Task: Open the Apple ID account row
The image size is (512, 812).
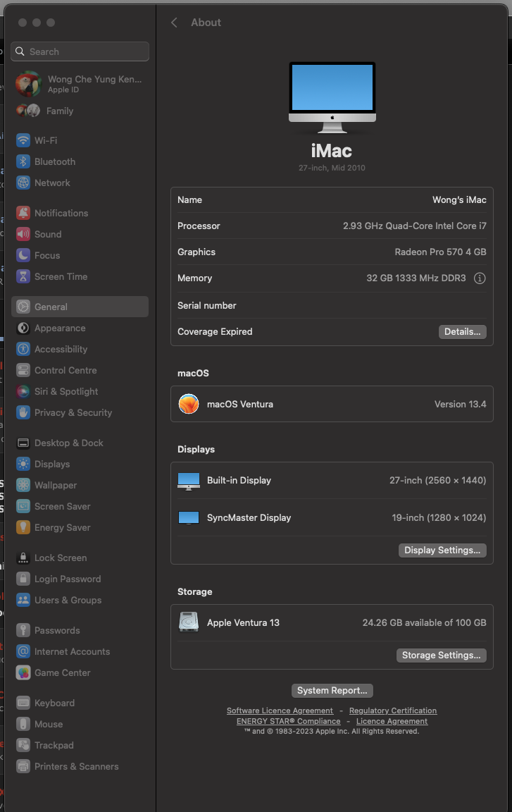Action: (80, 84)
